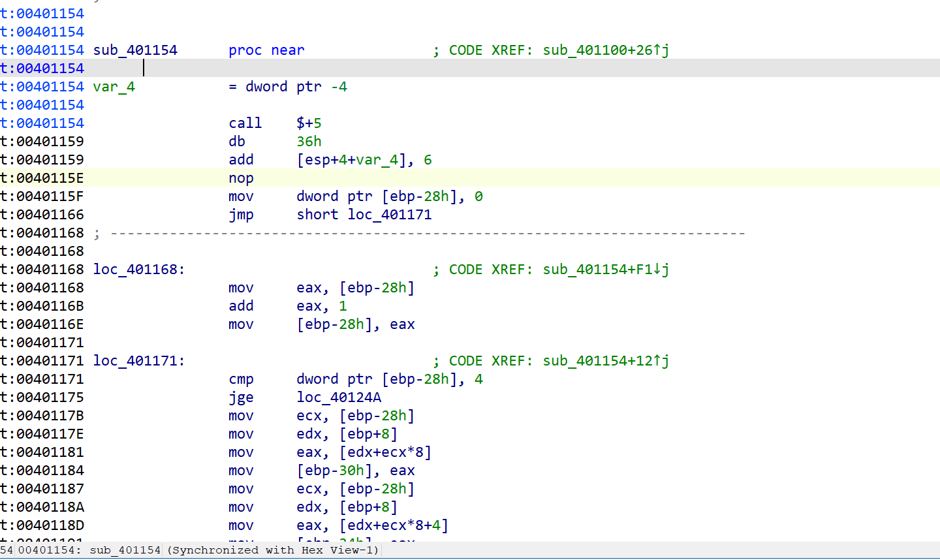
Task: Click the '= dword ptr -4' text
Action: (288, 87)
